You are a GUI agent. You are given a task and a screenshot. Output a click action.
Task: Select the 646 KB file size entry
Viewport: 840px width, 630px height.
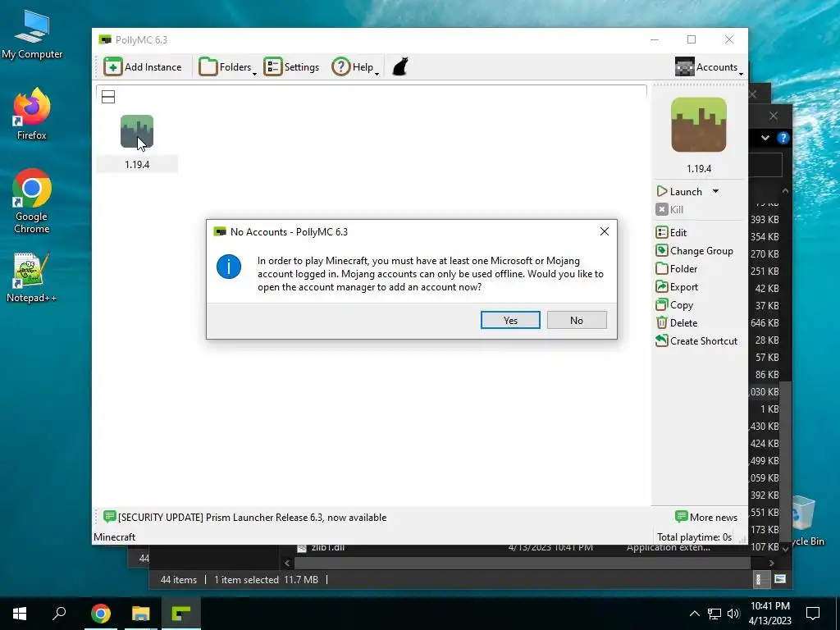[x=765, y=323]
